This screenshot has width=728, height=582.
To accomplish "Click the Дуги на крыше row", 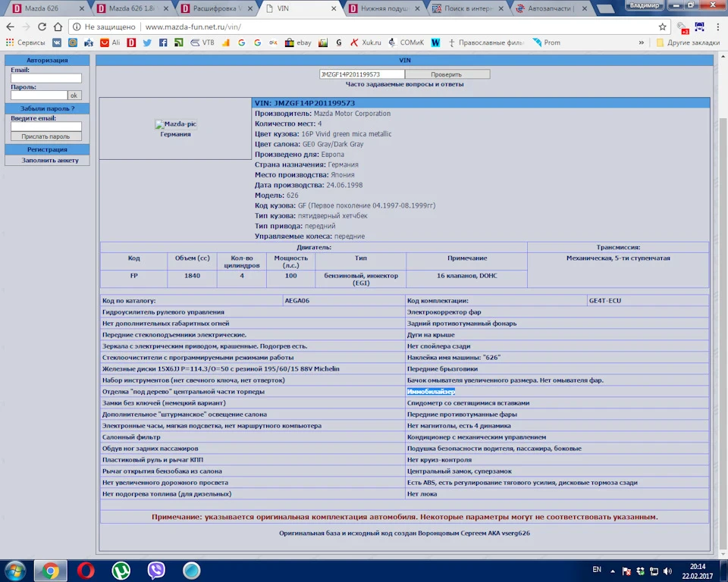I will coord(557,335).
